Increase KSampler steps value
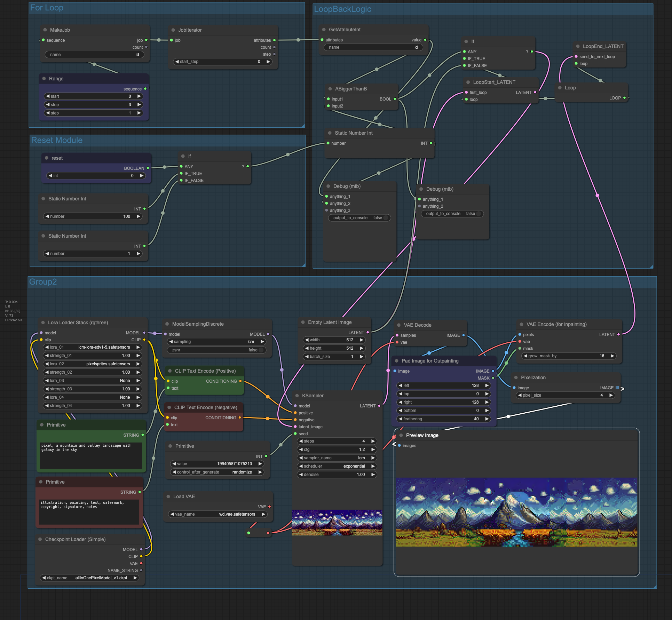 pyautogui.click(x=373, y=441)
